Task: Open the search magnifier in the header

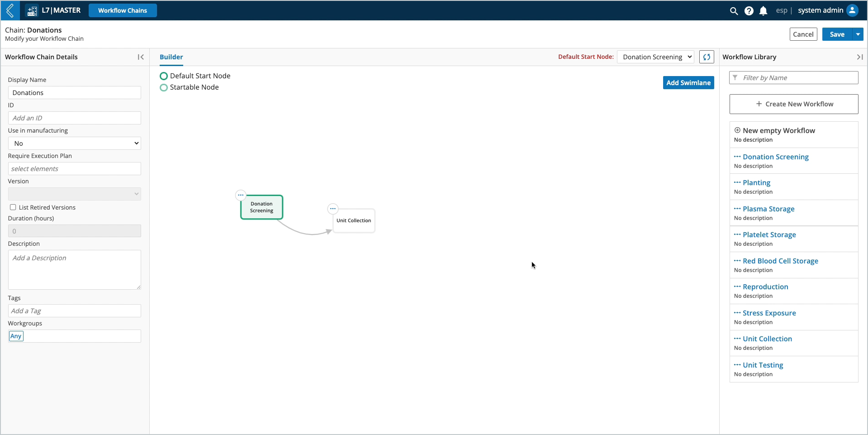Action: pos(734,11)
